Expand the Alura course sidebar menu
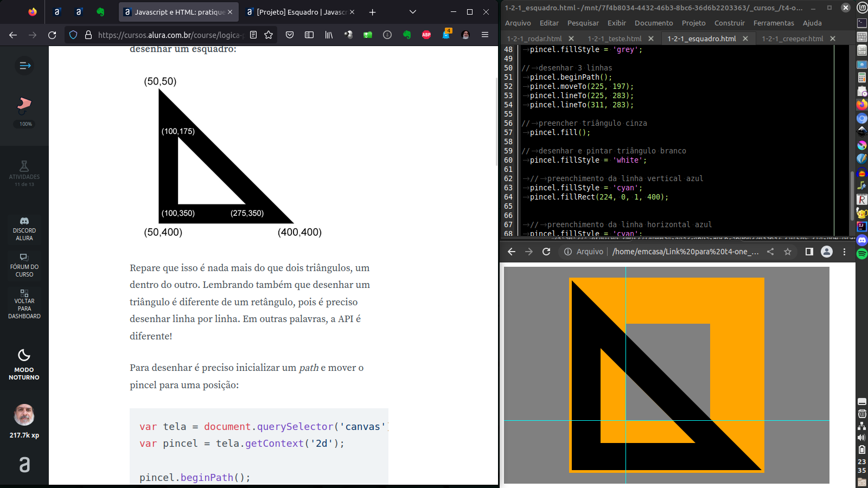868x488 pixels. (24, 66)
